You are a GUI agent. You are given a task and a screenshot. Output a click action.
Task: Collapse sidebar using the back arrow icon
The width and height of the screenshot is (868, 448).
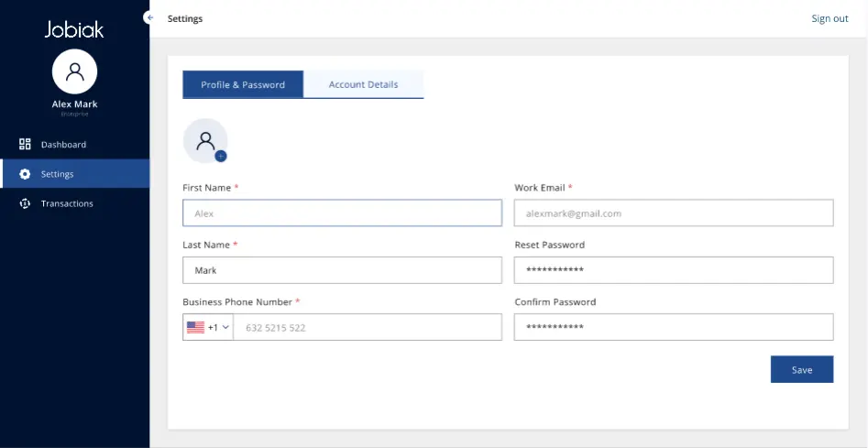150,17
